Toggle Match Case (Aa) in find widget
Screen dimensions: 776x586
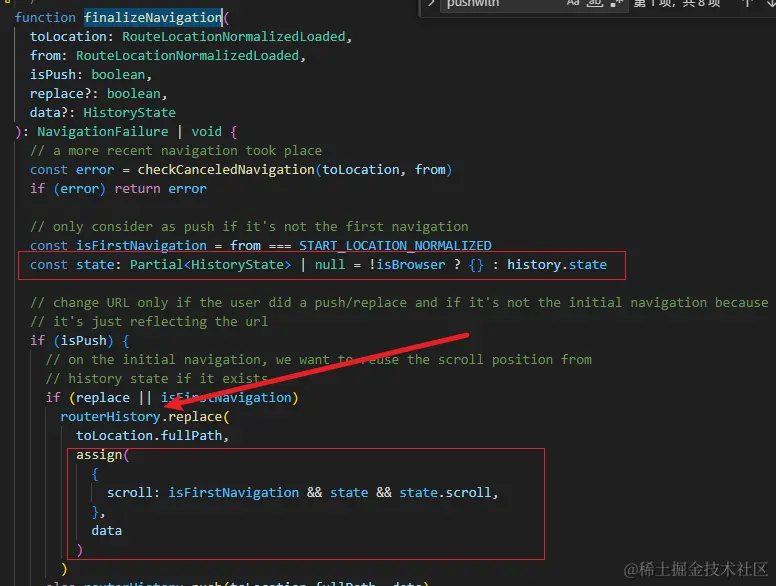[x=573, y=3]
